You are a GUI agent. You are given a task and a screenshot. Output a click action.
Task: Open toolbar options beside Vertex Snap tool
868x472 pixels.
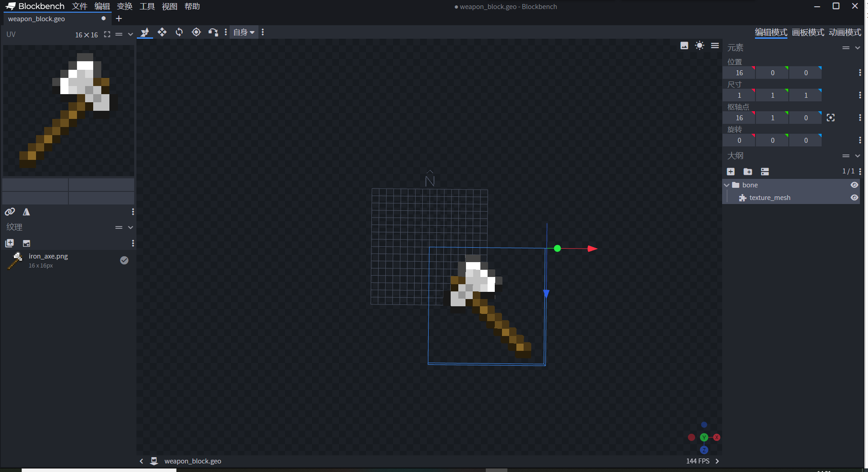tap(226, 32)
